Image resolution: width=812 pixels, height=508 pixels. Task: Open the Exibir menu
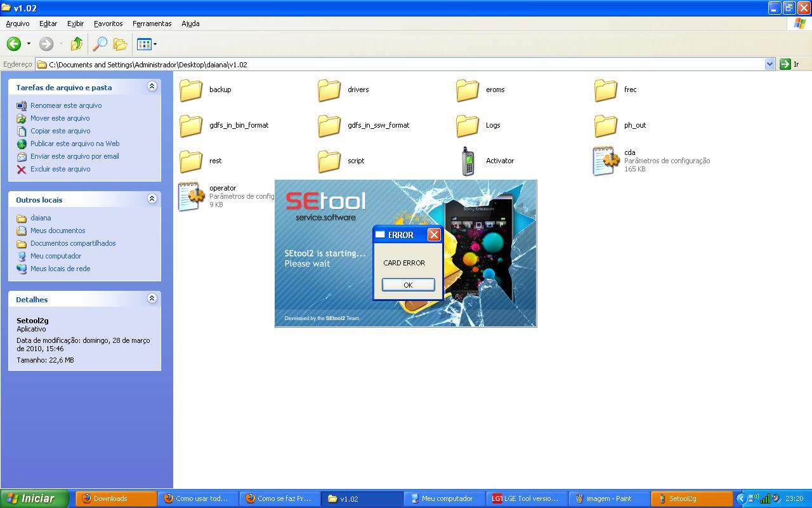(75, 23)
